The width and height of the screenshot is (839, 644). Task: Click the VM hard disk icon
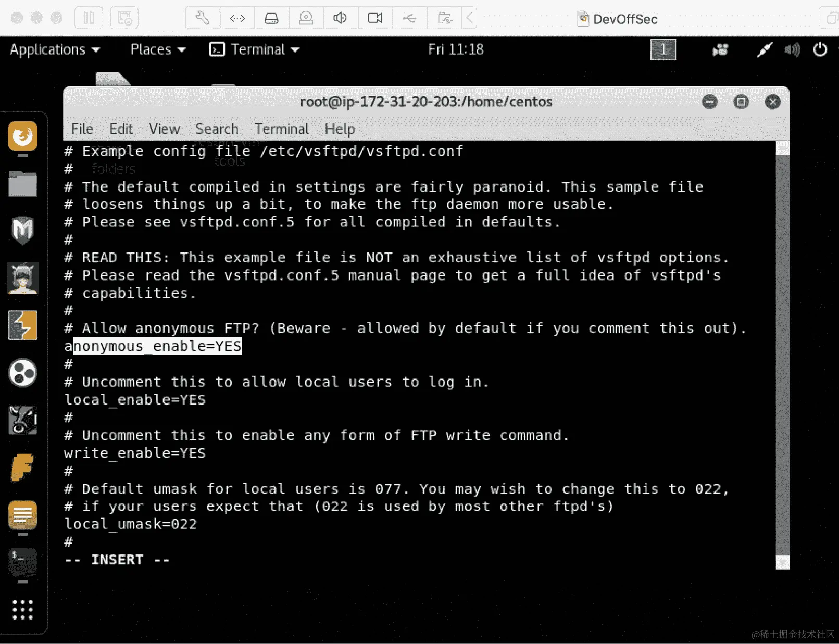click(x=271, y=18)
